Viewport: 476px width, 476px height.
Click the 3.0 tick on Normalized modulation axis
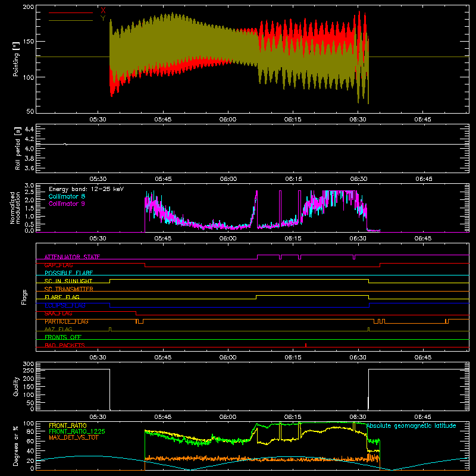coord(29,185)
